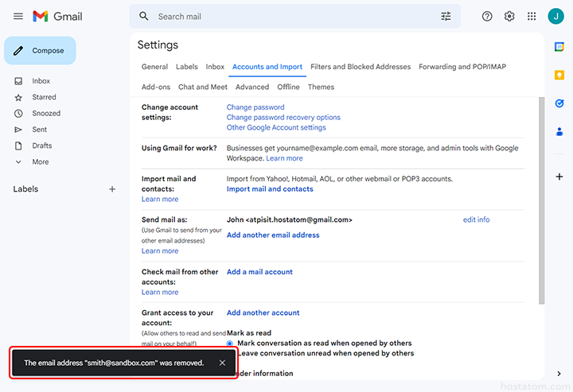
Task: Open Google Calendar in side panel
Action: coord(559,47)
